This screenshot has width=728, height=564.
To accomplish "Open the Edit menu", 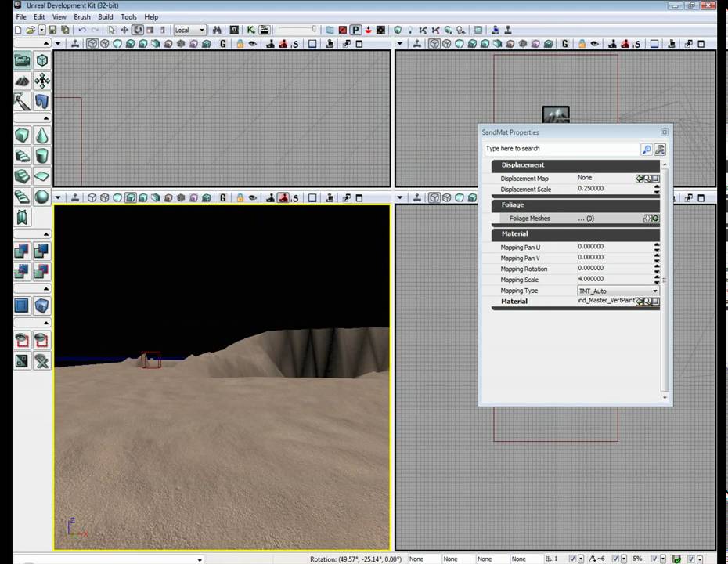I will (x=39, y=16).
